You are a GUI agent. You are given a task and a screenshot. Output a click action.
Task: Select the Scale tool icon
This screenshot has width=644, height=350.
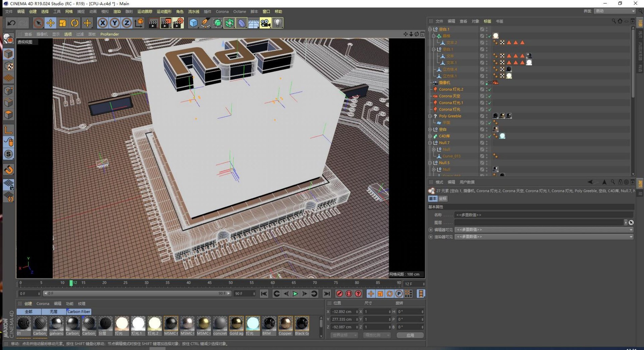click(x=62, y=23)
